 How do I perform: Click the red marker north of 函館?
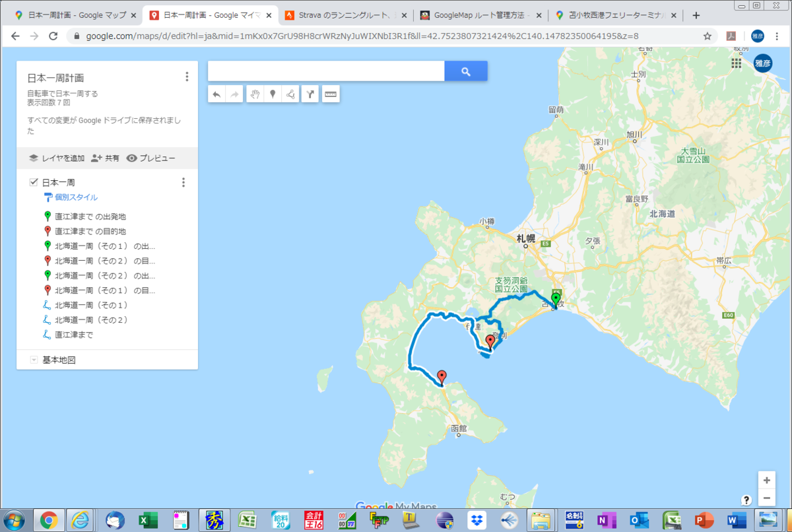(x=442, y=377)
